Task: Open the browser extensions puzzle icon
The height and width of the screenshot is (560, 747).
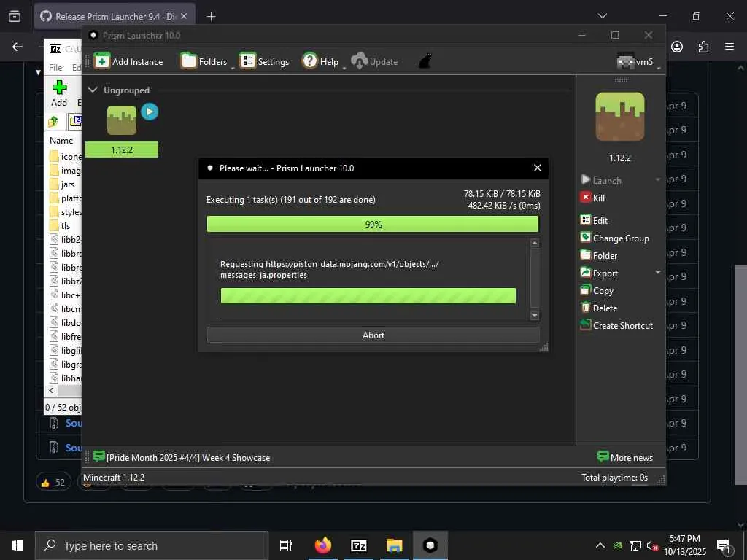Action: tap(703, 47)
